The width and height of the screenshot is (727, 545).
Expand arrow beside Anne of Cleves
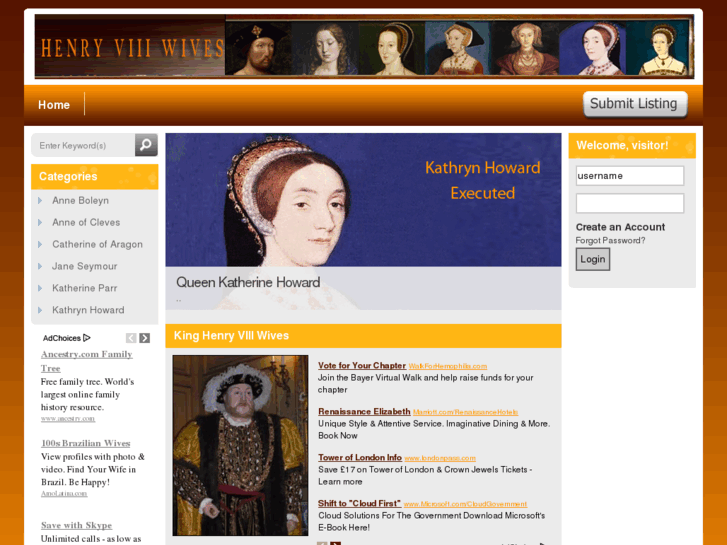tap(40, 222)
